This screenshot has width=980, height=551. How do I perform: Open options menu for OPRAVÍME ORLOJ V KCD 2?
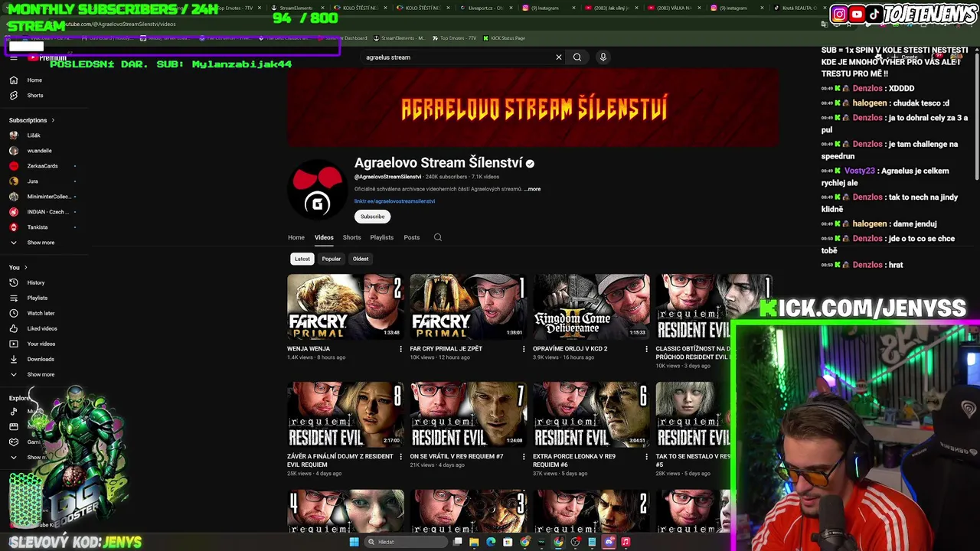coord(646,349)
